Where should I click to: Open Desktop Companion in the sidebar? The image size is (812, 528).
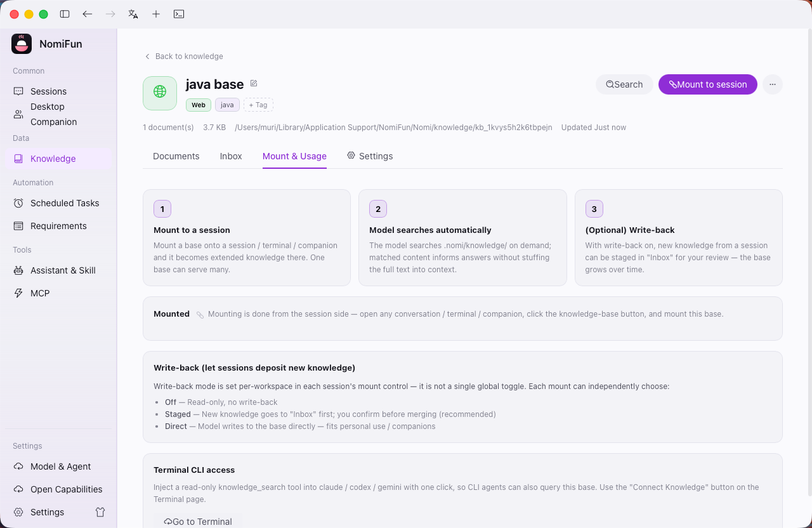pos(58,114)
